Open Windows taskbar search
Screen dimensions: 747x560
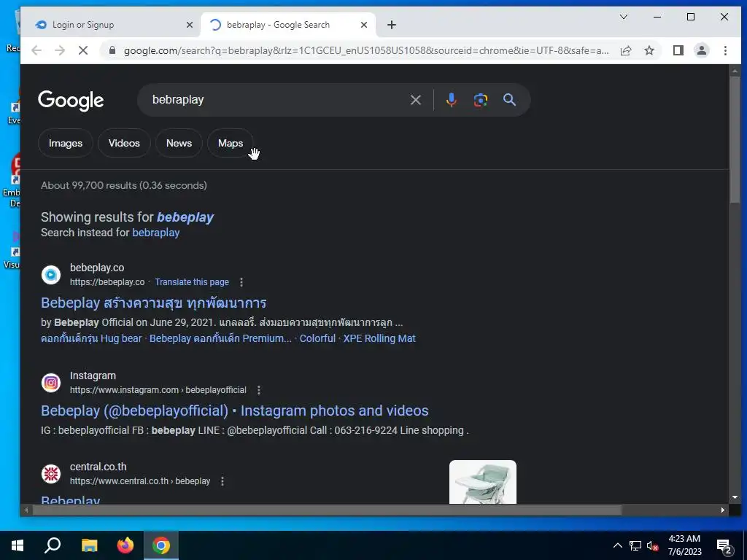[53, 545]
